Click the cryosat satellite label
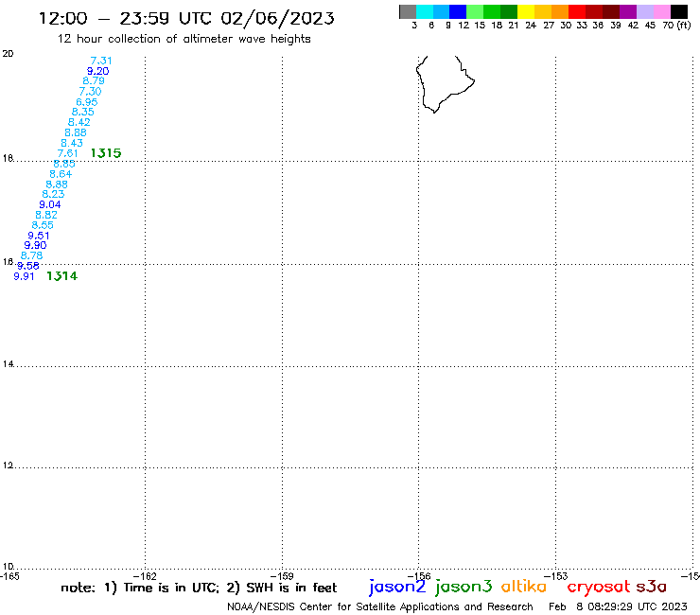Viewport: 700px width, 615px height. click(x=598, y=587)
